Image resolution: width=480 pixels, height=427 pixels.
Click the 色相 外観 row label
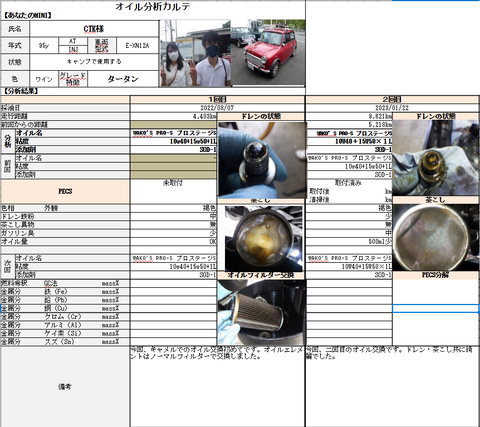65,208
